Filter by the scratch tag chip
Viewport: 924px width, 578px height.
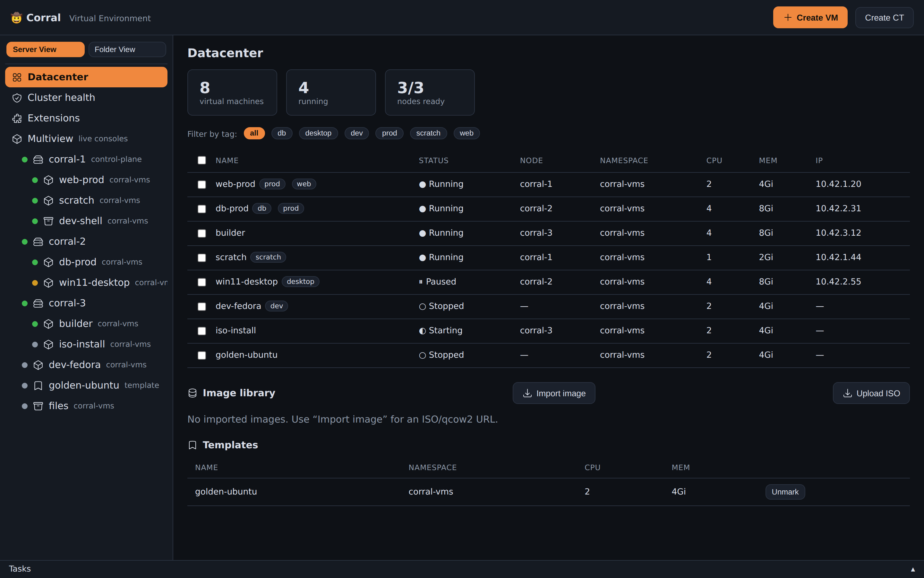428,133
